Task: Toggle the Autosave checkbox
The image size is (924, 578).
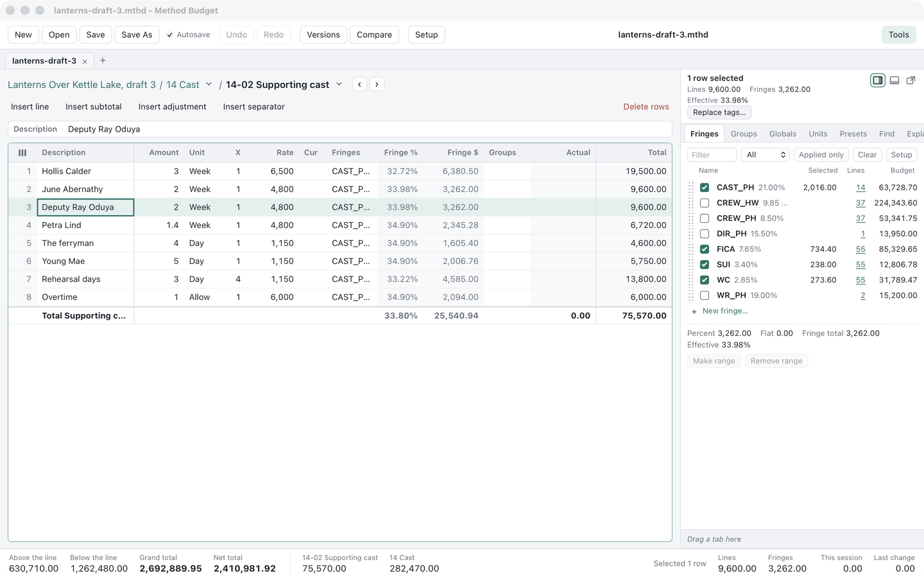Action: click(170, 35)
